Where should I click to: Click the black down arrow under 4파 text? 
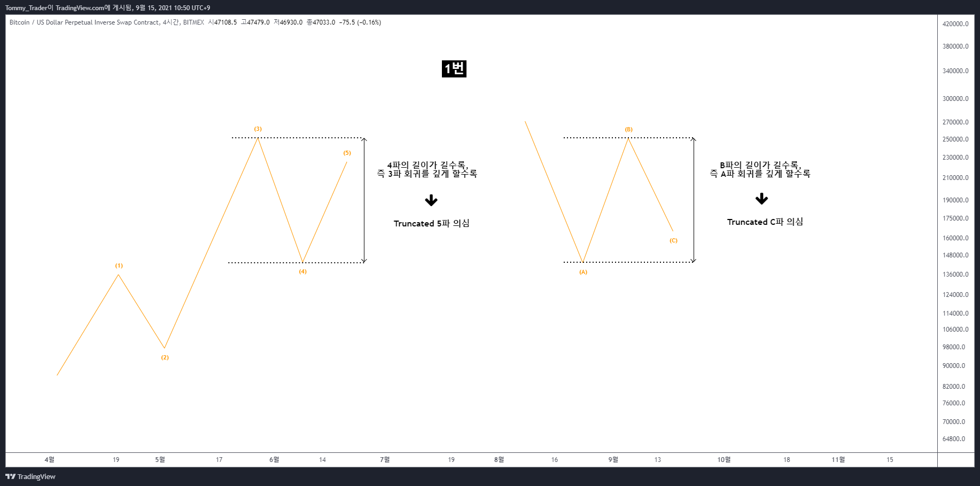coord(431,200)
